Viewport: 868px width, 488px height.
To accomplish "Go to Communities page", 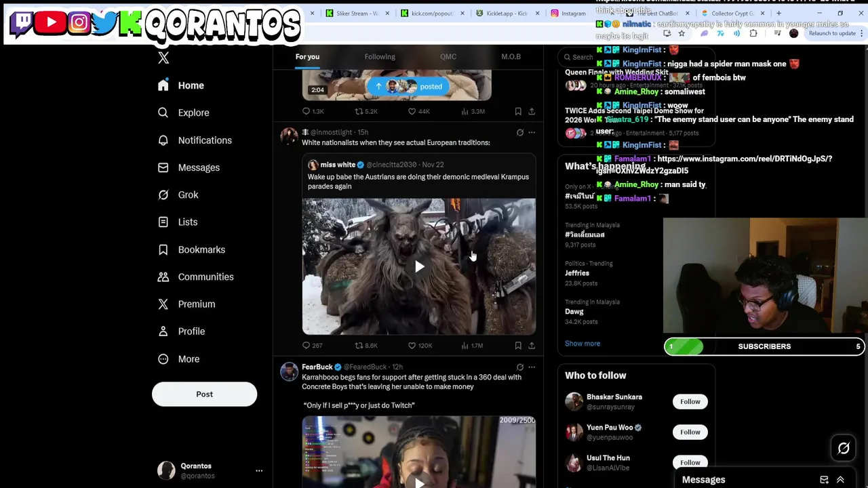I will click(x=196, y=277).
